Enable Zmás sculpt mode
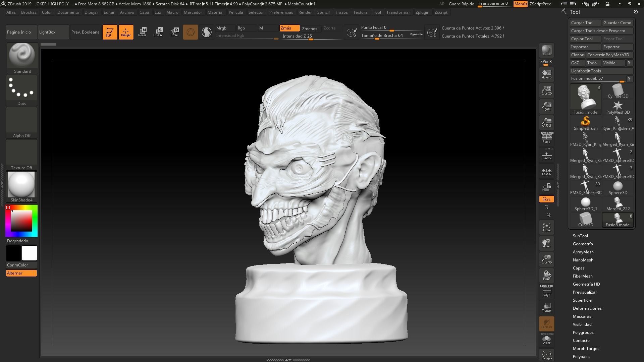644x362 pixels. pyautogui.click(x=289, y=28)
